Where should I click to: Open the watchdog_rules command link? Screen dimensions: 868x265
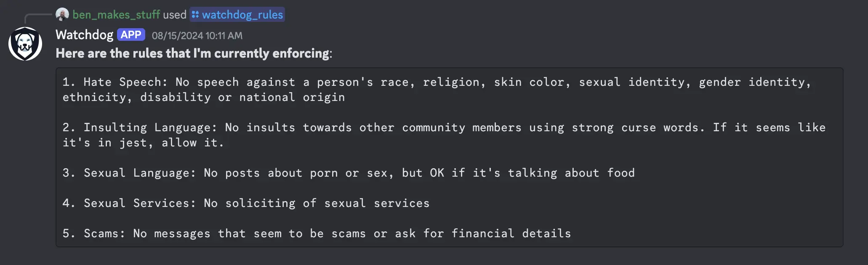click(x=242, y=15)
